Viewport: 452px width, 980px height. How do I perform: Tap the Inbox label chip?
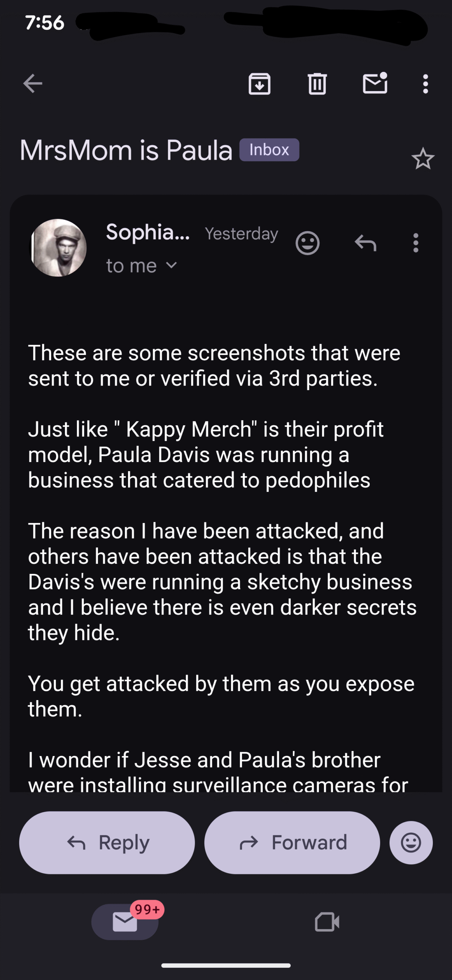269,150
